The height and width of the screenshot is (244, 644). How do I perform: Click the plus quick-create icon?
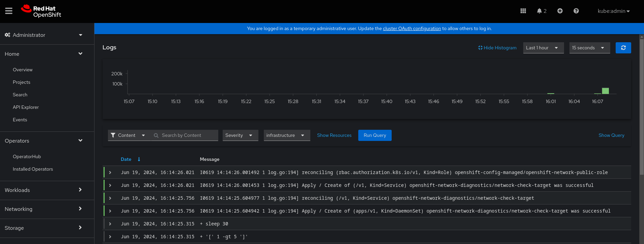coord(560,11)
